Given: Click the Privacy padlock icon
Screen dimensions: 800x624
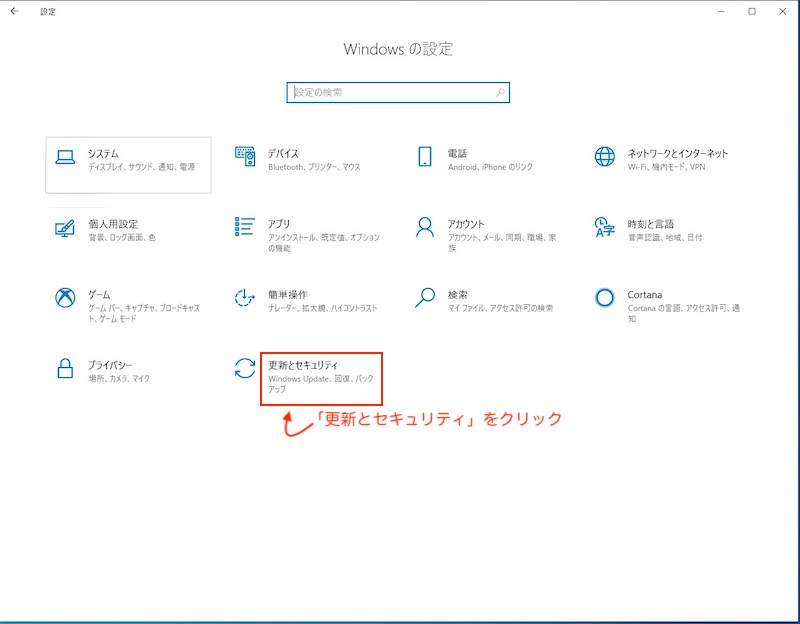Looking at the screenshot, I should (x=65, y=368).
